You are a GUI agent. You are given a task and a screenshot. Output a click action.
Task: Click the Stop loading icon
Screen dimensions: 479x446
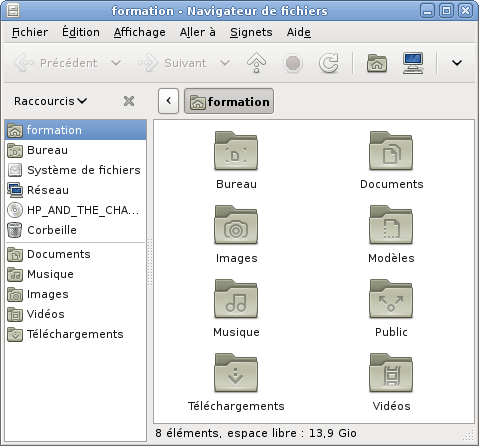tap(293, 63)
